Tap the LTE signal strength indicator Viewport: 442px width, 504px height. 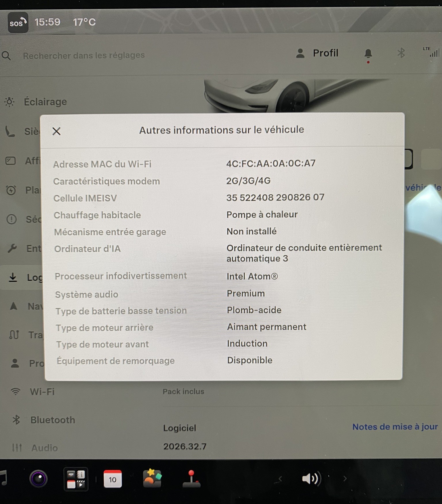[x=432, y=52]
